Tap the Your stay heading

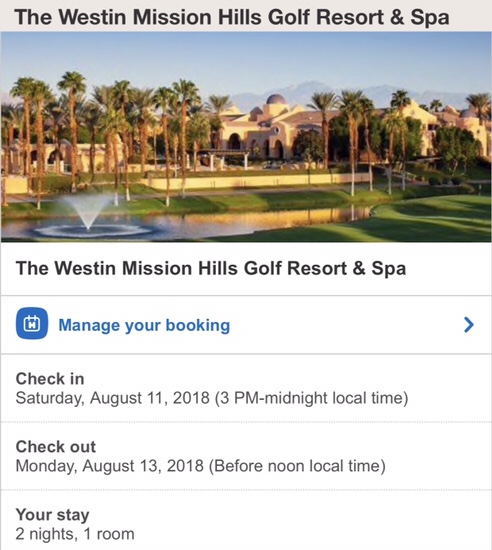pos(52,515)
